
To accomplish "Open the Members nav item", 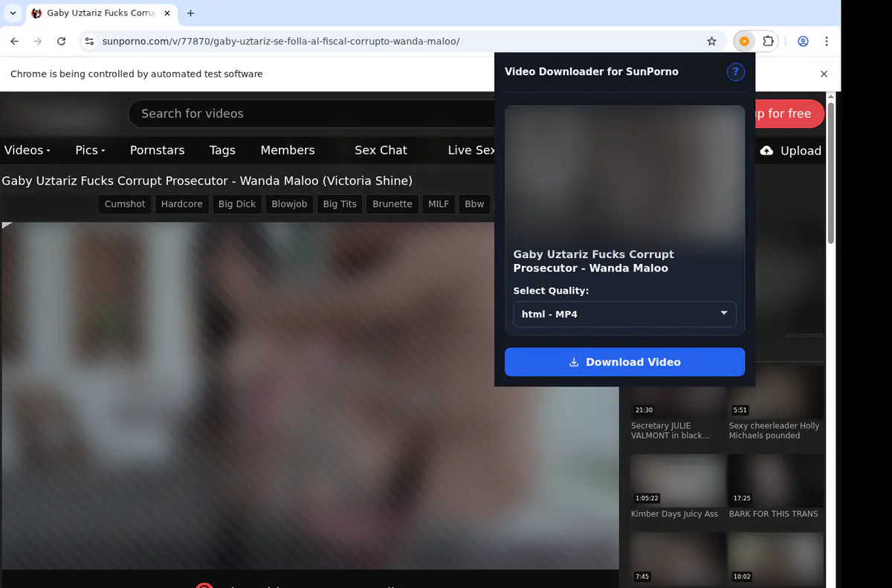I will tap(288, 150).
